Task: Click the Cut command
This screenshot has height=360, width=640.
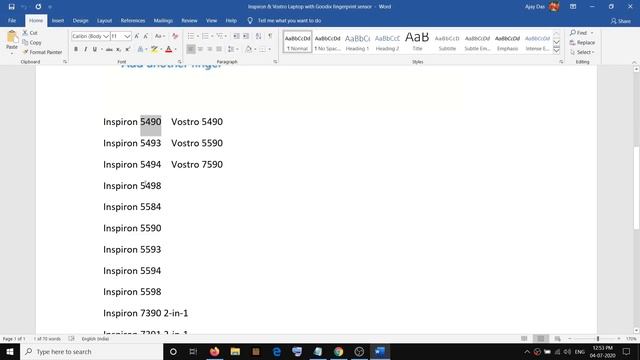Action: click(30, 33)
